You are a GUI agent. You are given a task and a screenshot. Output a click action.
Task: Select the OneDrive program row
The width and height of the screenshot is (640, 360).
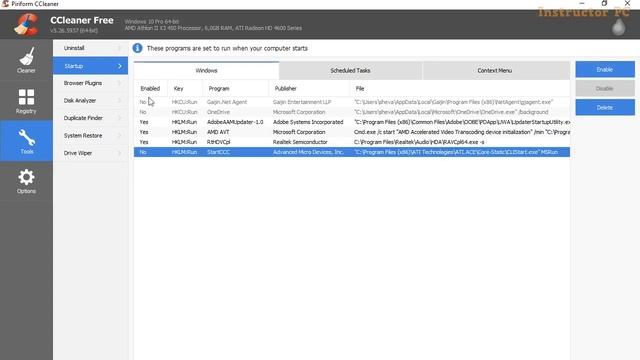coord(352,112)
